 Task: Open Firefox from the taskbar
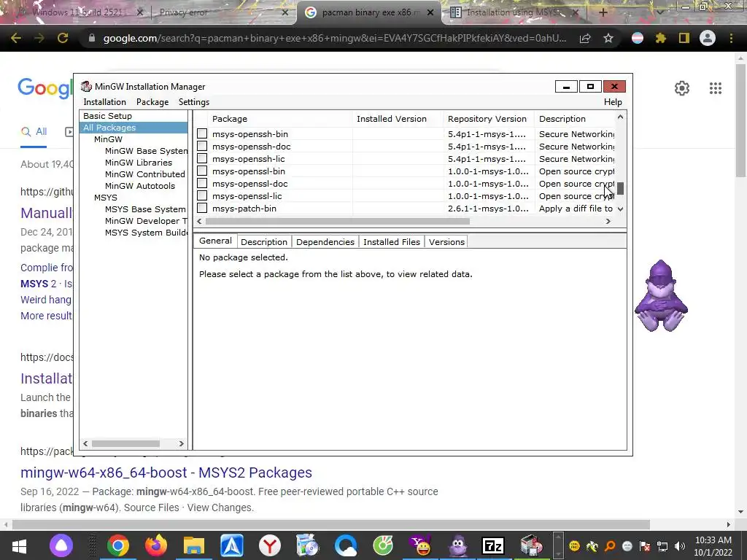[x=156, y=545]
